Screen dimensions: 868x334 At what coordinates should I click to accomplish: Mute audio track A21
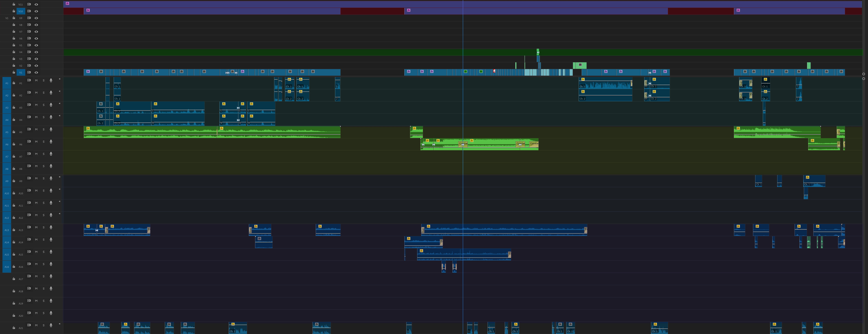click(x=36, y=325)
